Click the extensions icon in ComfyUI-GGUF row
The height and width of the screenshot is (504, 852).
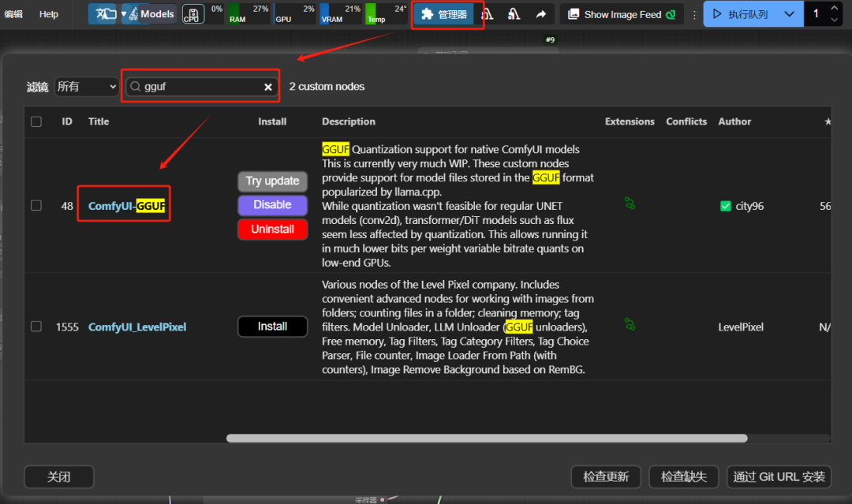coord(630,203)
